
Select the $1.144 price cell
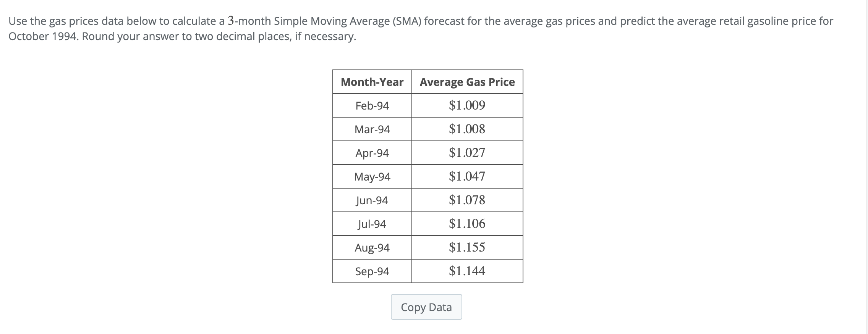(x=467, y=271)
